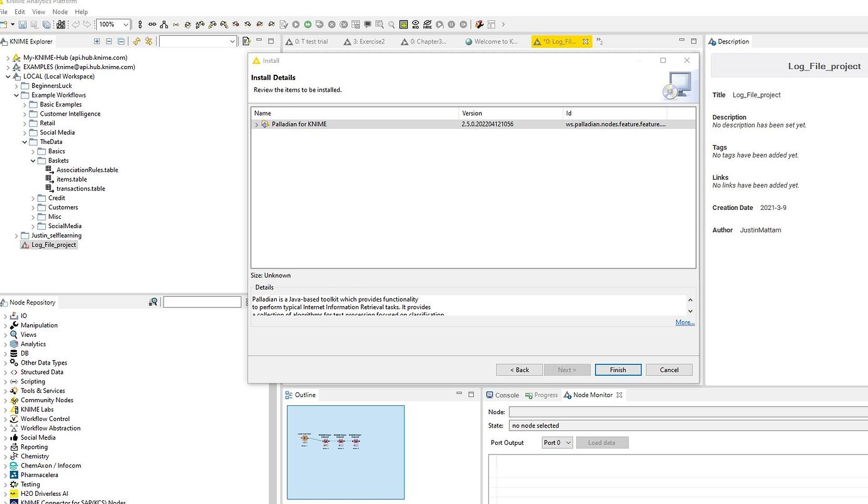Click the transactions.table file icon

click(50, 189)
